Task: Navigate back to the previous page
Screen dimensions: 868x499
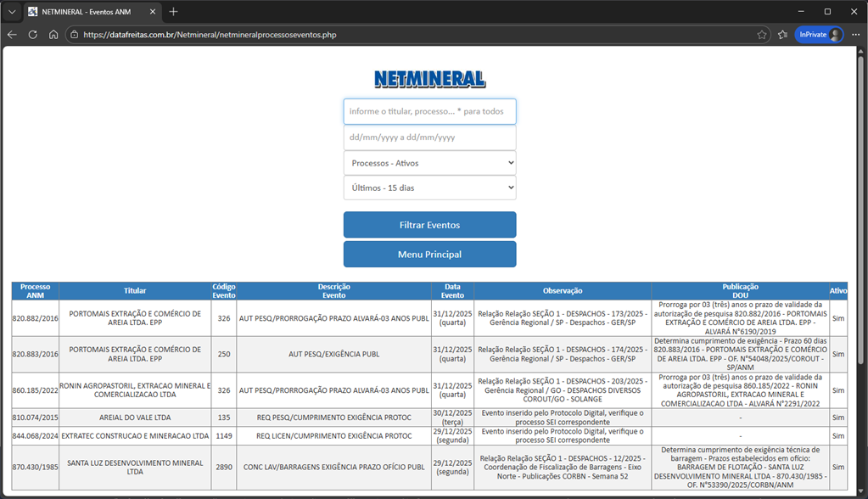Action: click(x=12, y=35)
